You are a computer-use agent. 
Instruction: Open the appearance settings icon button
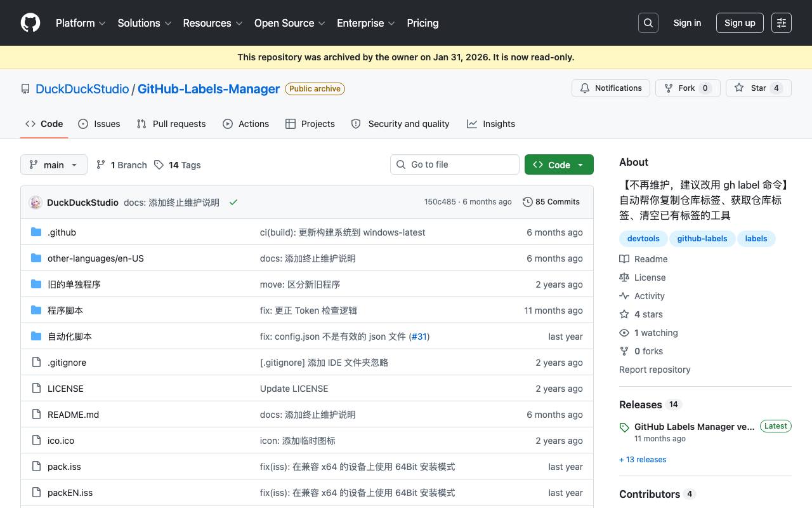click(782, 23)
